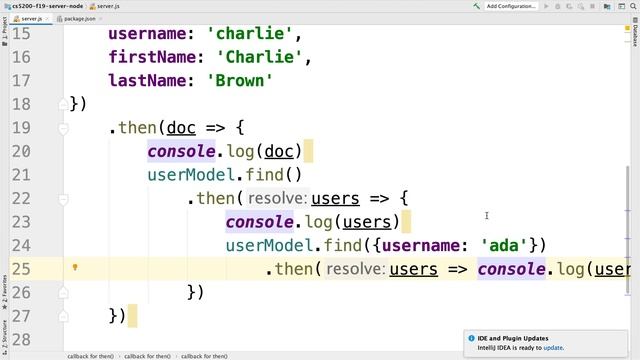Click line number 28 in the gutter
This screenshot has height=360, width=640.
tap(21, 340)
